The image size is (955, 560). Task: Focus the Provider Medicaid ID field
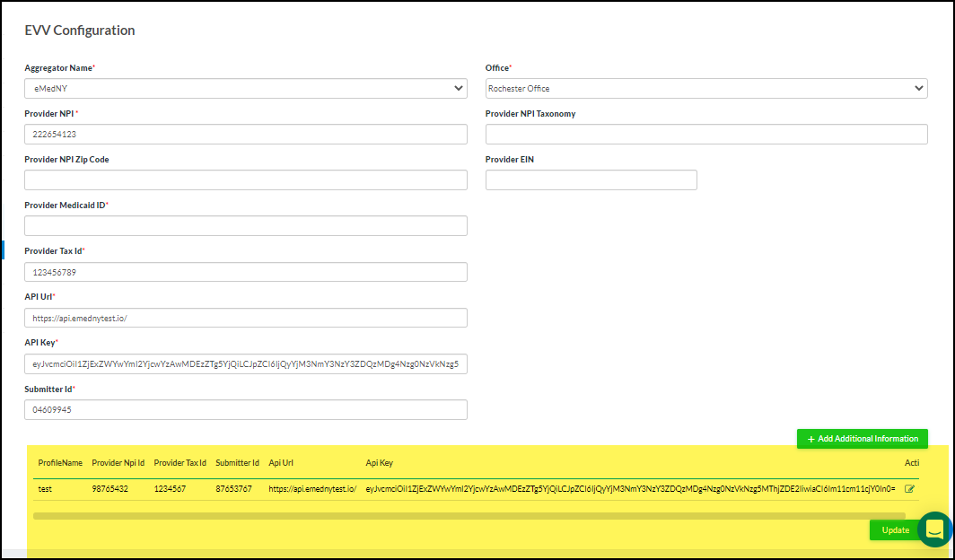(x=245, y=225)
